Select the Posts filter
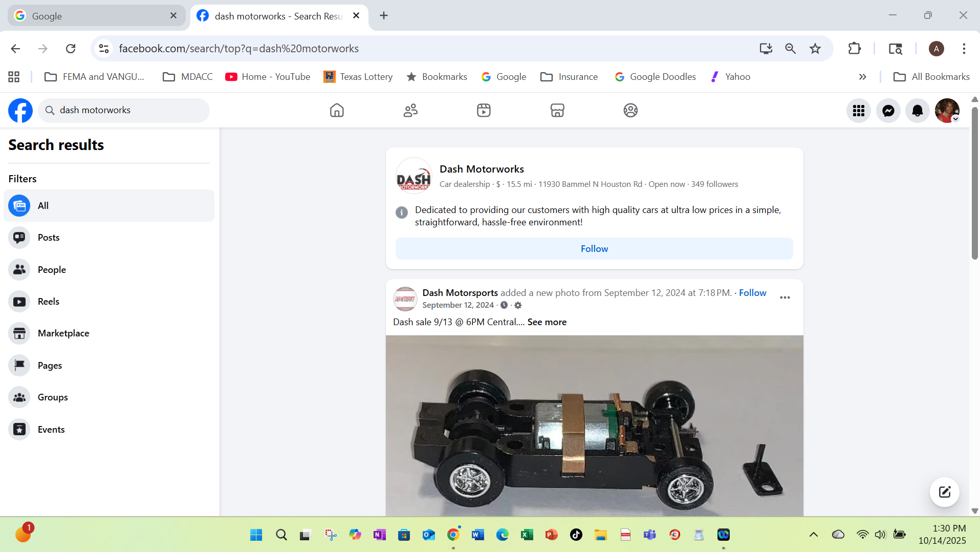The width and height of the screenshot is (980, 552). coord(49,238)
